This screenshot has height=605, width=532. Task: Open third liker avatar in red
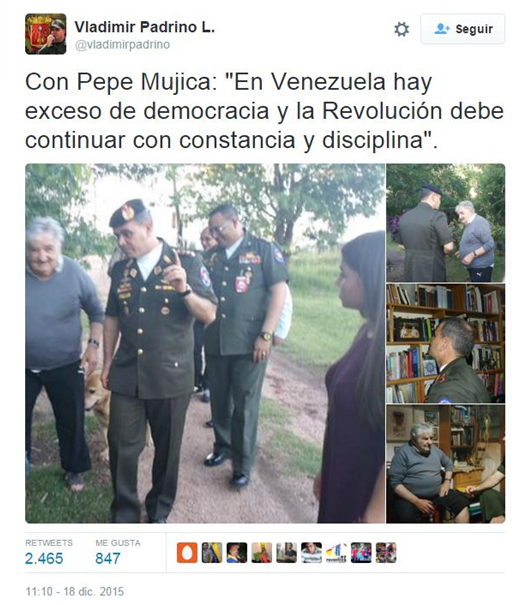(237, 553)
